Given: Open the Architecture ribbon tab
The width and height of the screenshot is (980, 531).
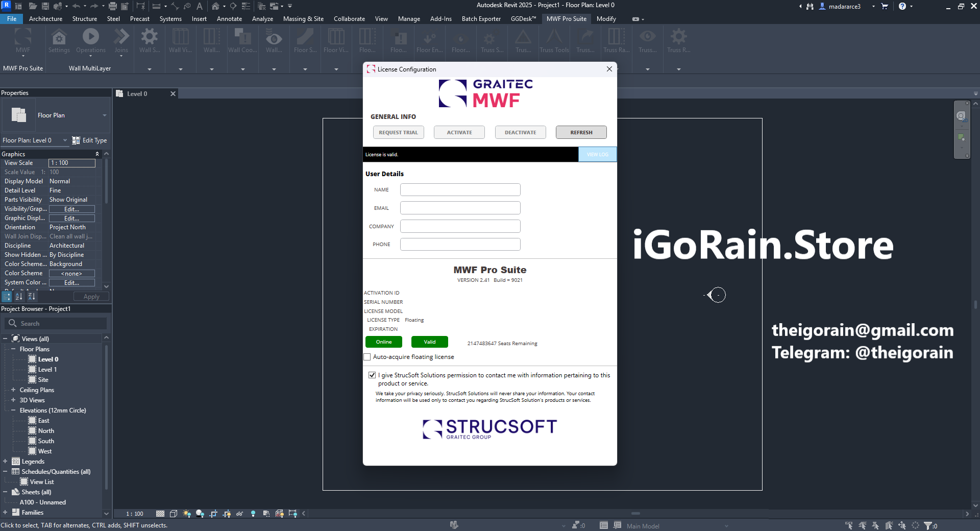Looking at the screenshot, I should pos(45,19).
